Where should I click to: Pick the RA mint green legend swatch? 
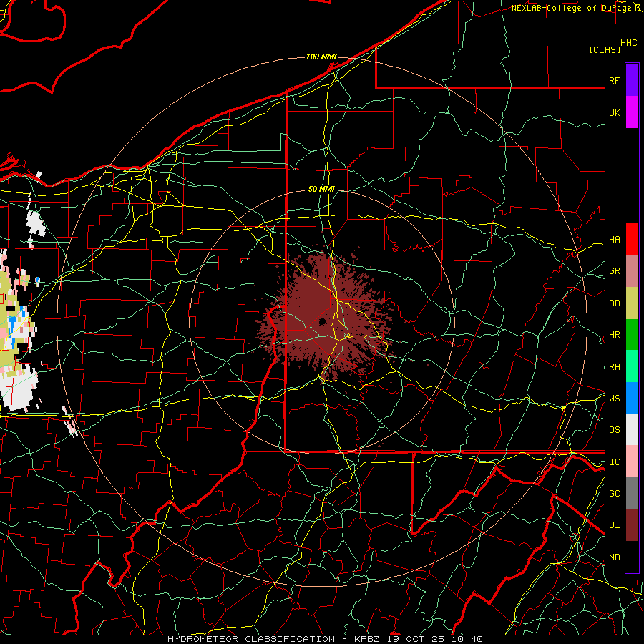[x=632, y=366]
